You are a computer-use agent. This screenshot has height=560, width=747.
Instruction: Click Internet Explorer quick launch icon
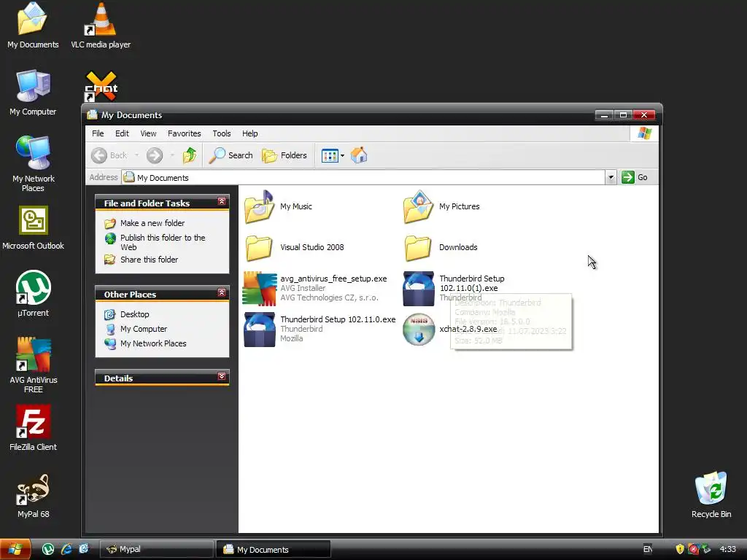(66, 549)
